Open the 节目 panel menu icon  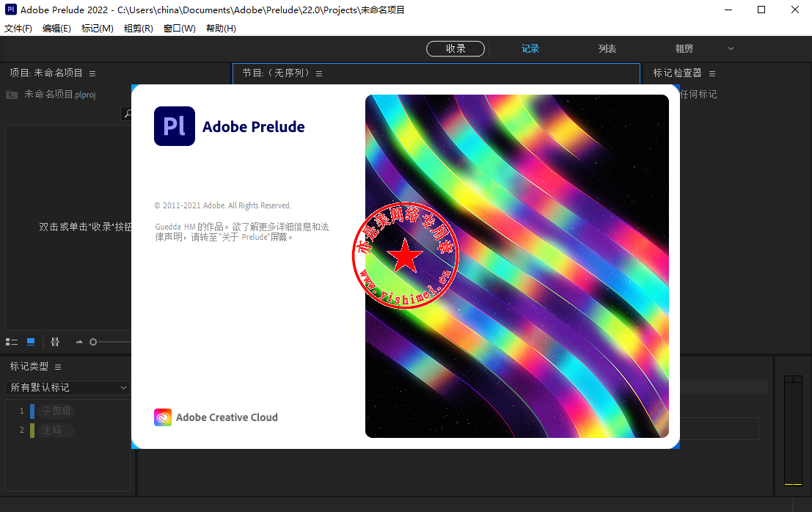(x=319, y=73)
